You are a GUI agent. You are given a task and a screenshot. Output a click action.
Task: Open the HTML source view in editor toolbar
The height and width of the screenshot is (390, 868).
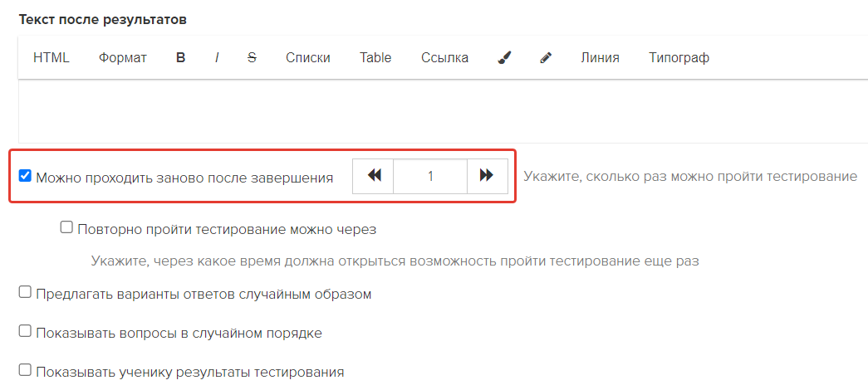51,57
